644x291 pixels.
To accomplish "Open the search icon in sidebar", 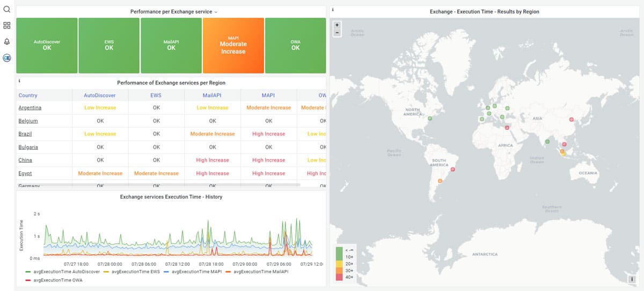I will (x=7, y=9).
